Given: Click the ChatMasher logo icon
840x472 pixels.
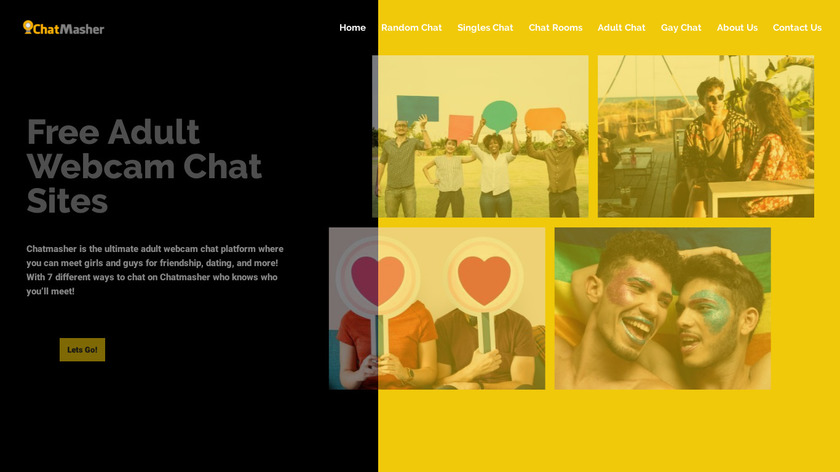Looking at the screenshot, I should [28, 27].
